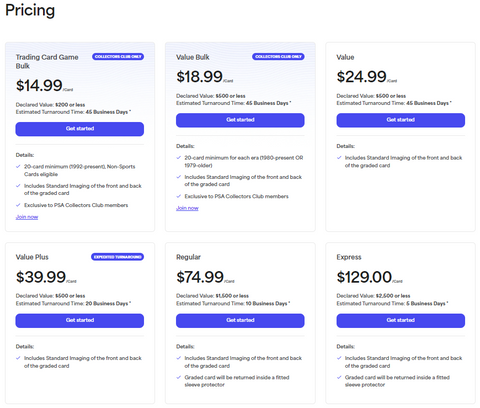Click checkmark beside 20-card minimum (1992-present)
Screen dimensions: 480x408
pyautogui.click(x=18, y=166)
